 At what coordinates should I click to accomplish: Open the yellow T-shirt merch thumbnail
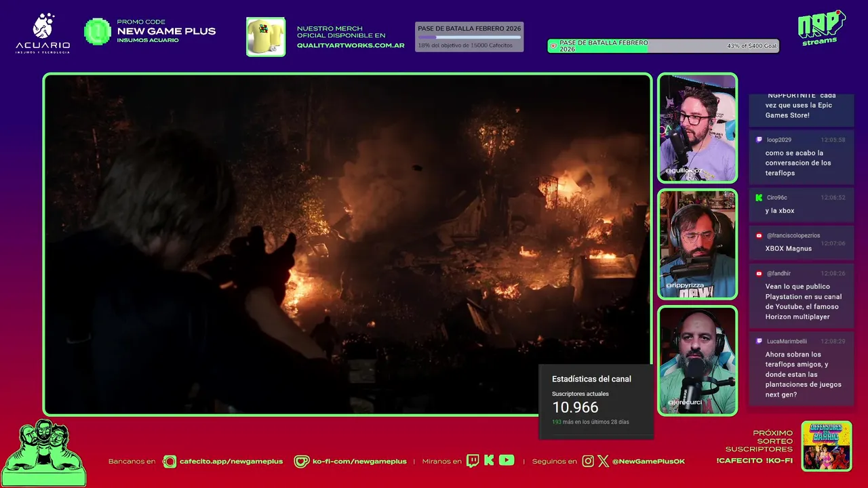(266, 37)
